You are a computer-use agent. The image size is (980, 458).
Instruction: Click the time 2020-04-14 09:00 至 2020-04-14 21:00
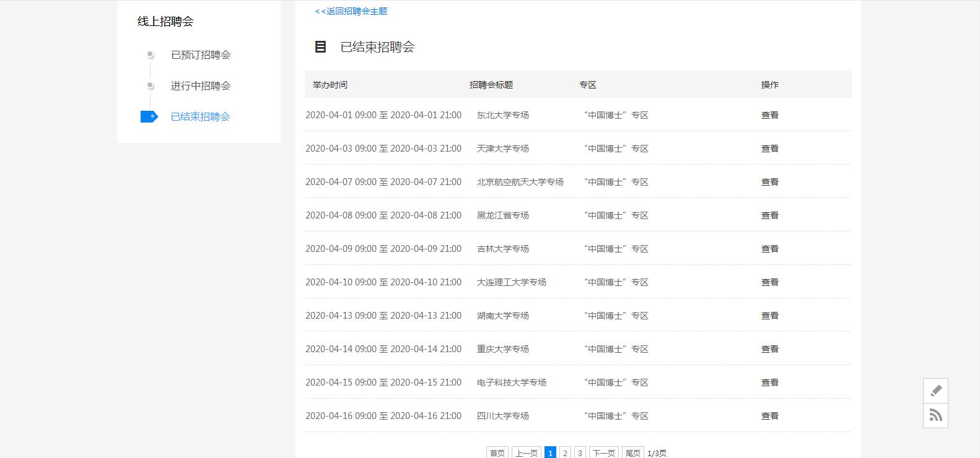click(383, 349)
